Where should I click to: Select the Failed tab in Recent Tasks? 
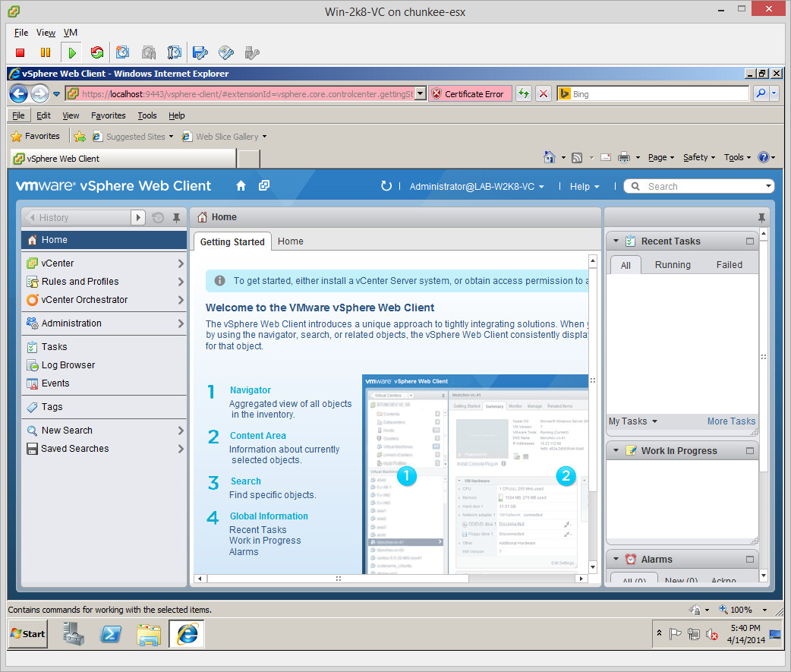point(729,265)
